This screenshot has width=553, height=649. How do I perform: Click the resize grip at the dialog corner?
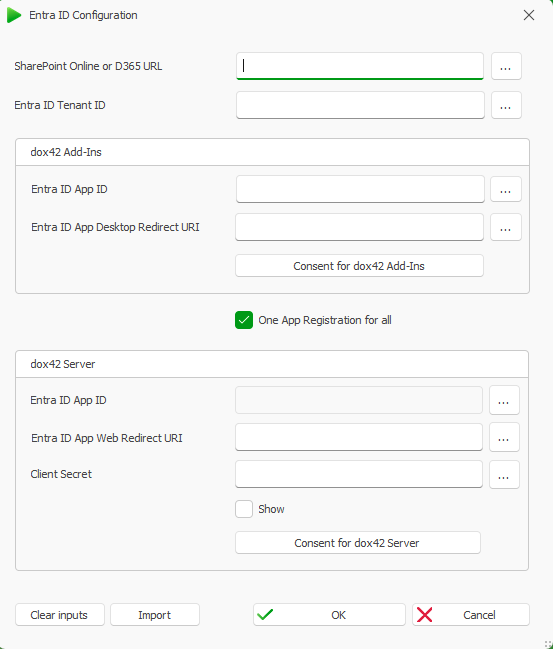pos(548,644)
